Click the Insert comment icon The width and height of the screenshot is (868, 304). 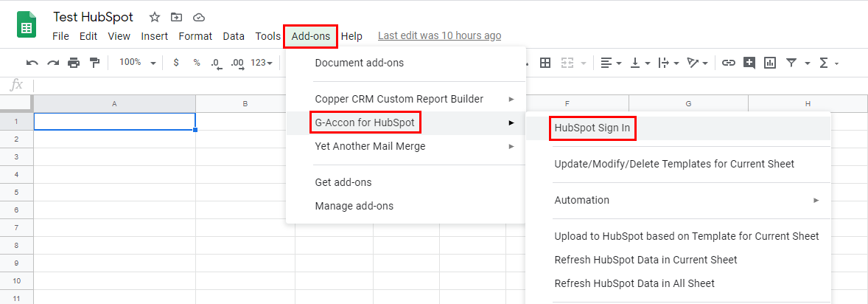click(x=749, y=63)
